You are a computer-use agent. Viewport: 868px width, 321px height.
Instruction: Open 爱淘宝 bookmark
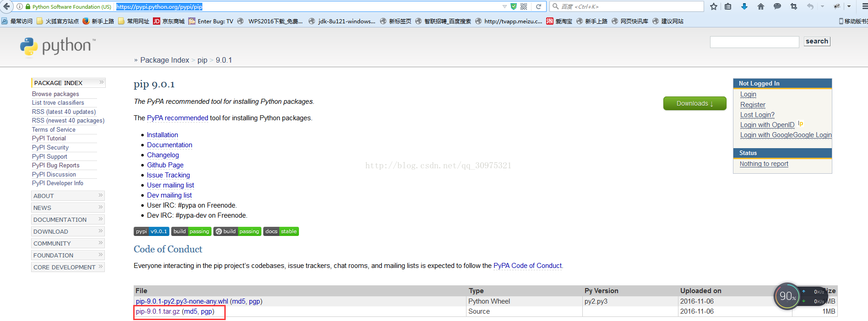[x=559, y=21]
